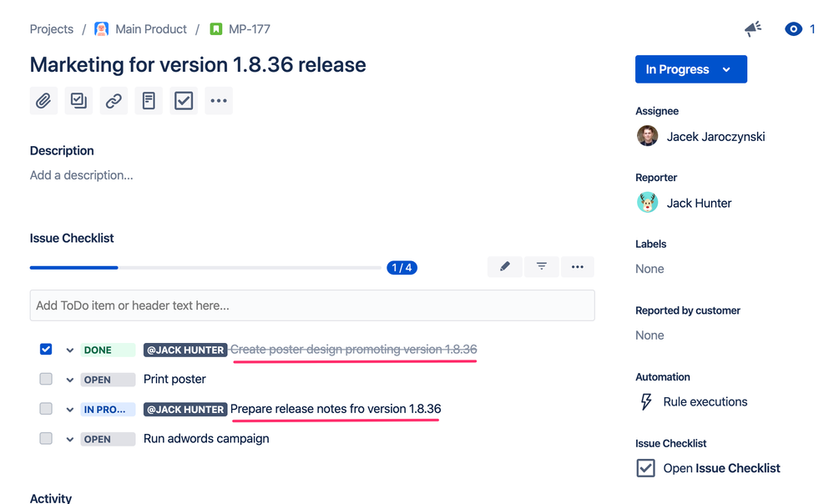The width and height of the screenshot is (834, 504).
Task: Click the give feedback megaphone icon
Action: point(752,28)
